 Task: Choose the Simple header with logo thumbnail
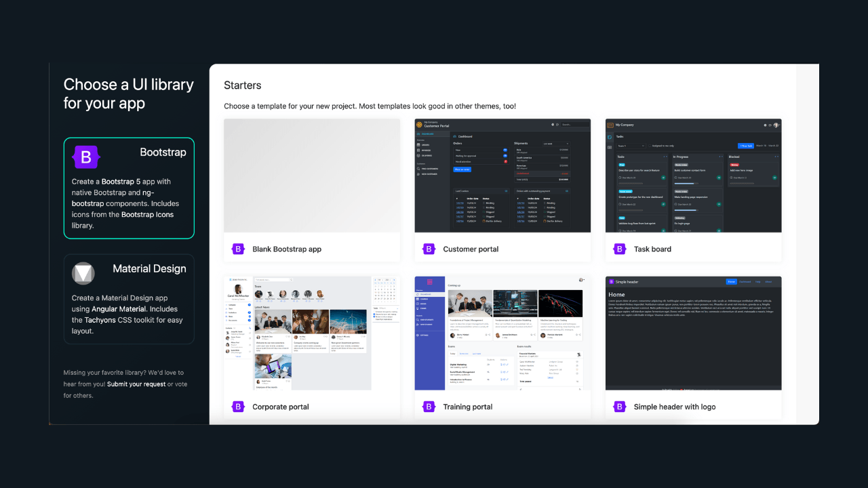pos(694,333)
